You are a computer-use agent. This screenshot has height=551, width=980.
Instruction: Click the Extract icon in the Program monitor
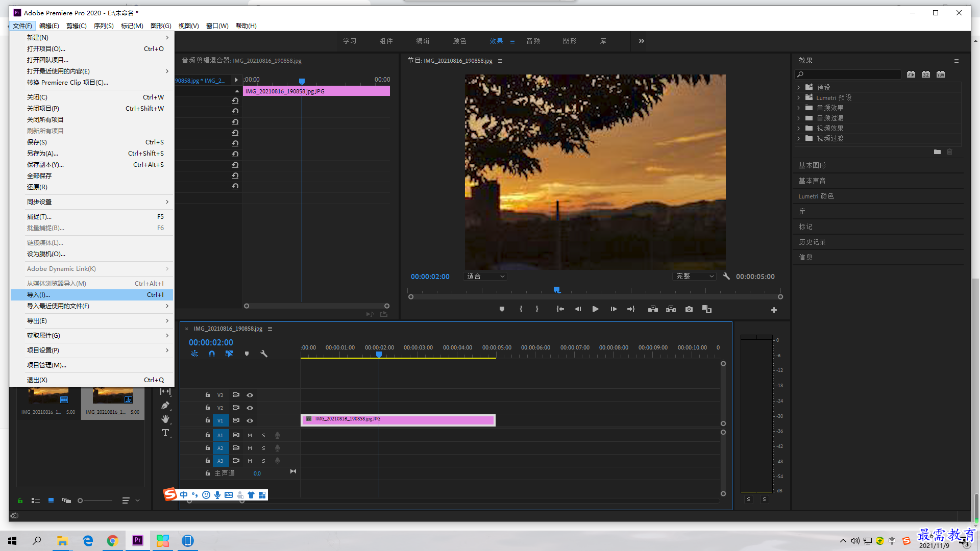[671, 309]
